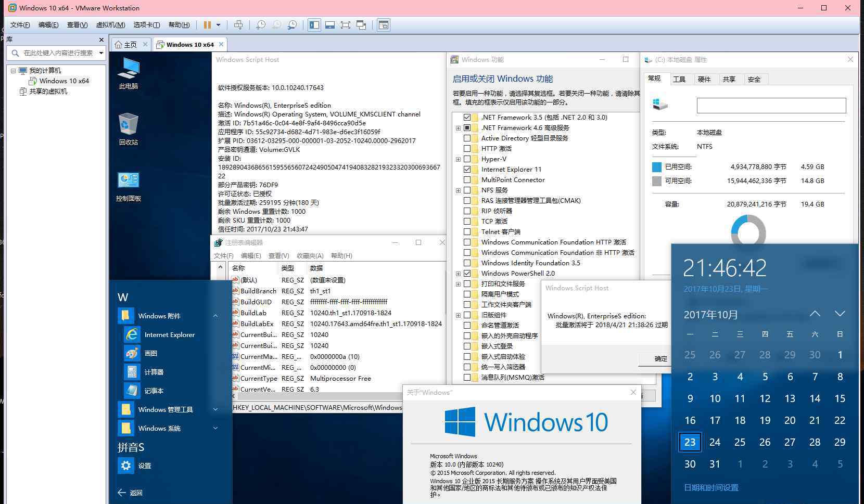Check the Hyper-V feature checkbox

467,159
